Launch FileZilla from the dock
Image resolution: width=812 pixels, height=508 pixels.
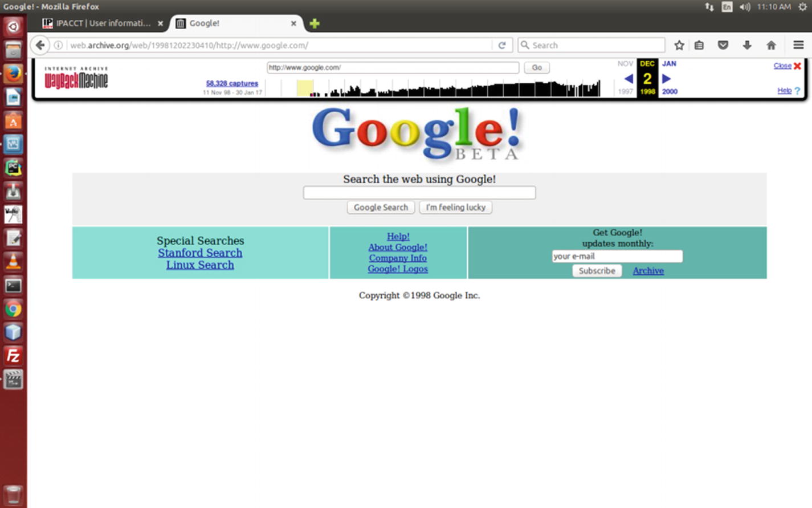[13, 356]
